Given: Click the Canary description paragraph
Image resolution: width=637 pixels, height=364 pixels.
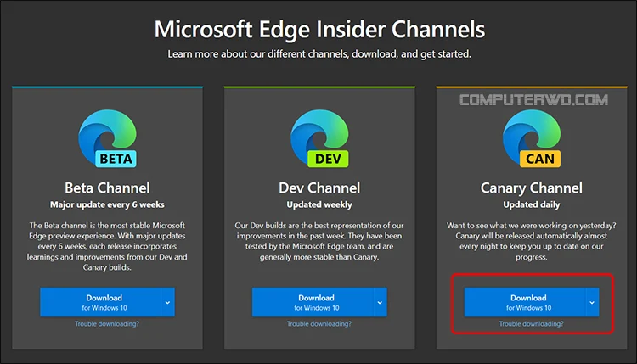Looking at the screenshot, I should pos(532,241).
